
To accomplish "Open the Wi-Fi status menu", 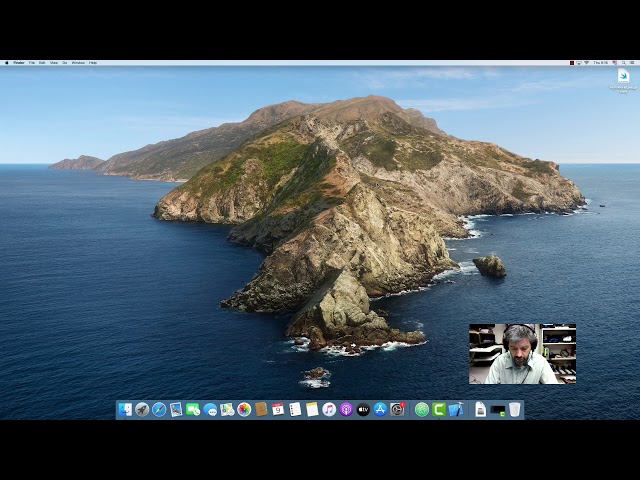I will pos(587,63).
